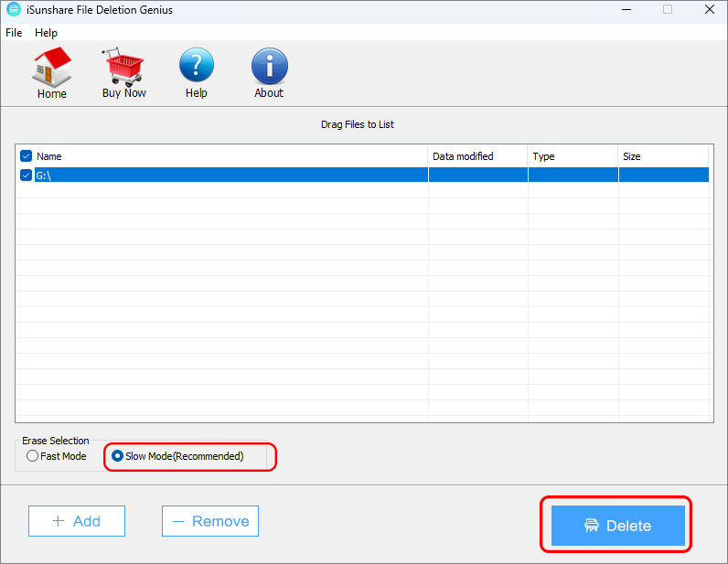Open the About info icon
The image size is (728, 564).
tap(269, 67)
